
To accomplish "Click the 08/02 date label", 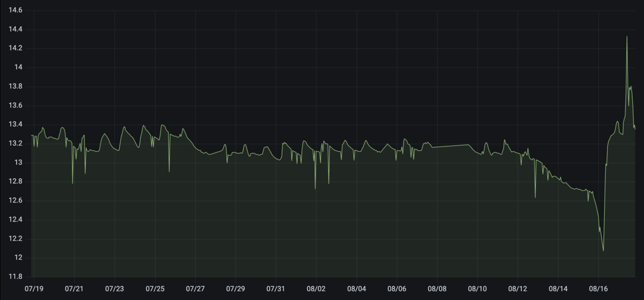I will [x=316, y=289].
